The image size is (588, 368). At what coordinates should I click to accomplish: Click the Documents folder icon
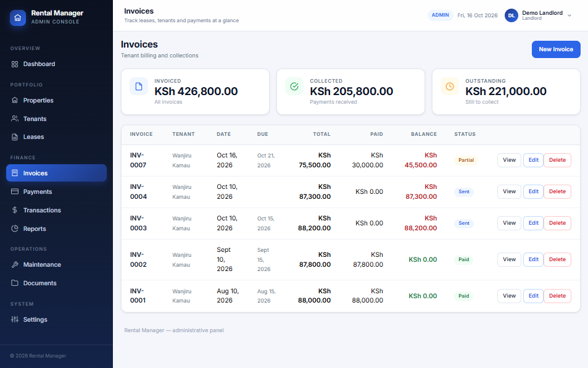pyautogui.click(x=15, y=283)
